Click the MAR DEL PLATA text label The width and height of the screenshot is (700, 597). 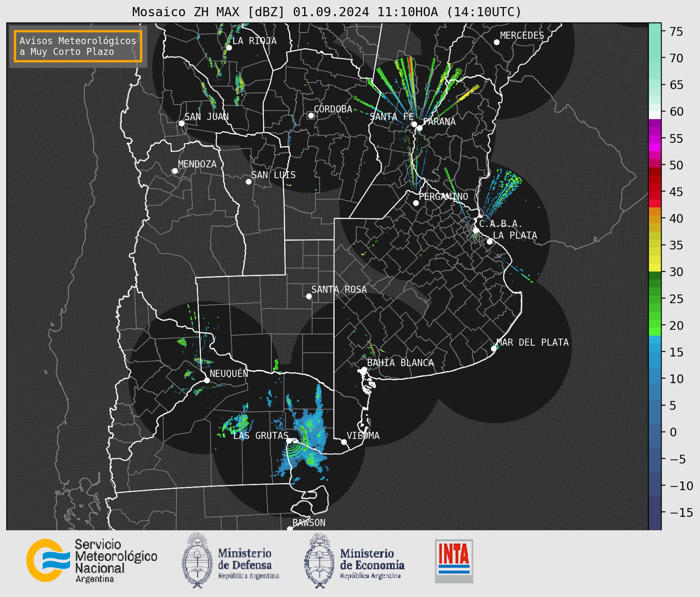532,343
